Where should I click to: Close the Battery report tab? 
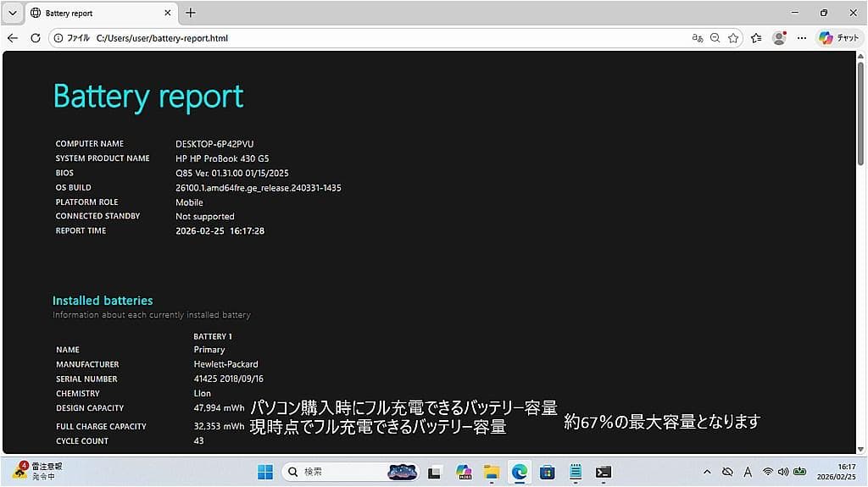click(x=168, y=12)
